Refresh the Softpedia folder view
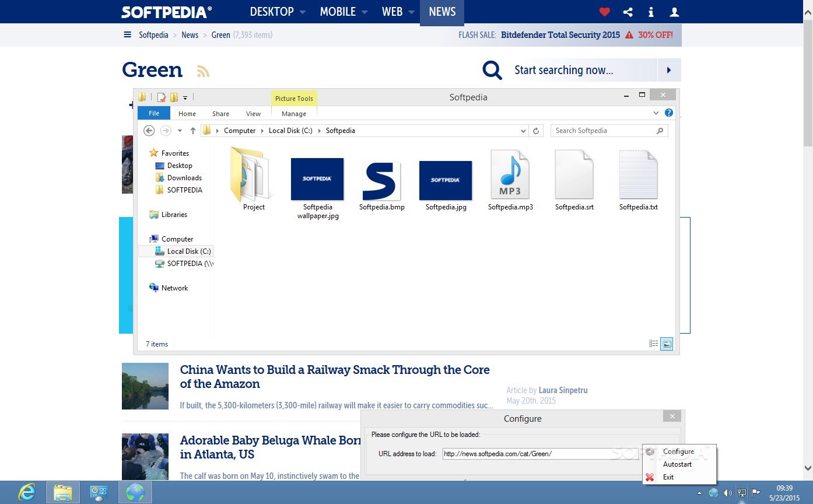This screenshot has width=813, height=504. (x=537, y=131)
